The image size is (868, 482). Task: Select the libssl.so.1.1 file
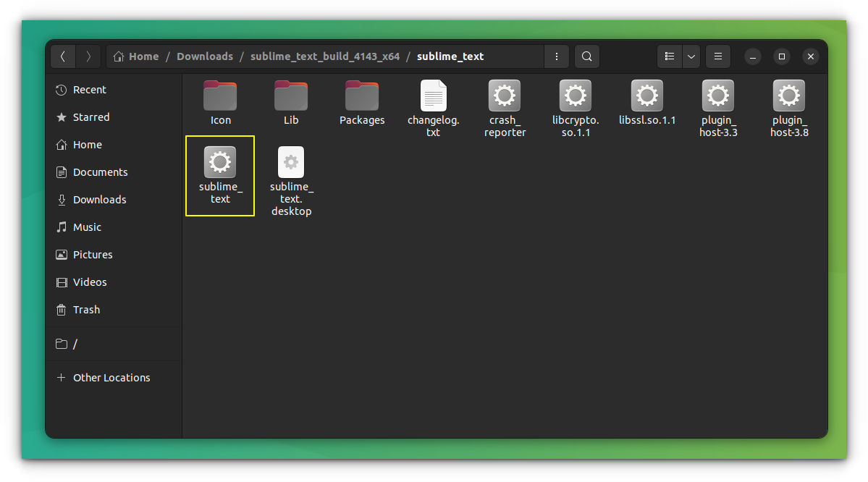pos(646,103)
